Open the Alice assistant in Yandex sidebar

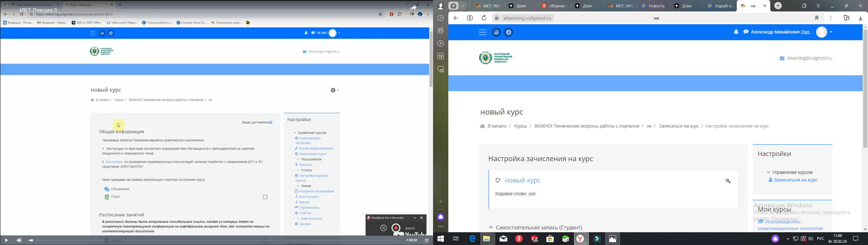441,217
